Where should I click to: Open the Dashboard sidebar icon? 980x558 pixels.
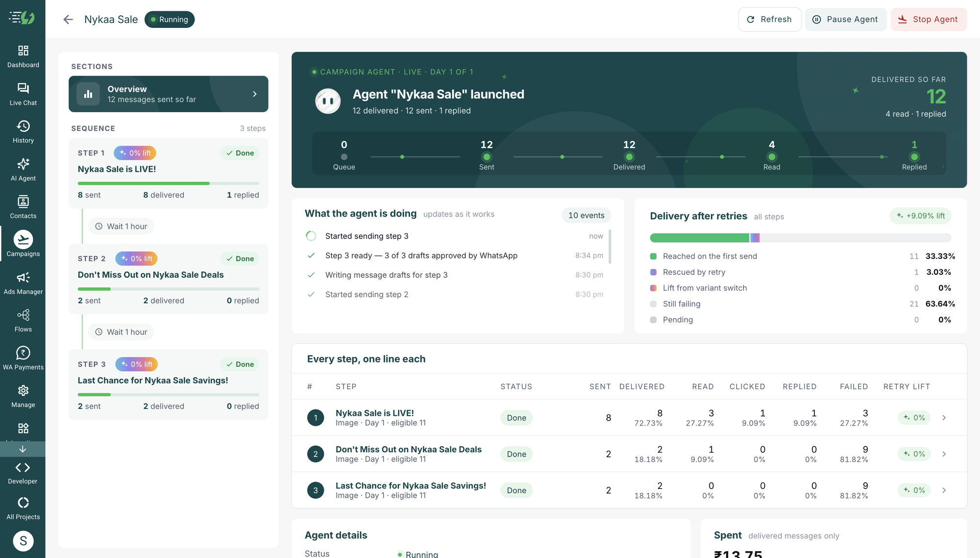[23, 56]
